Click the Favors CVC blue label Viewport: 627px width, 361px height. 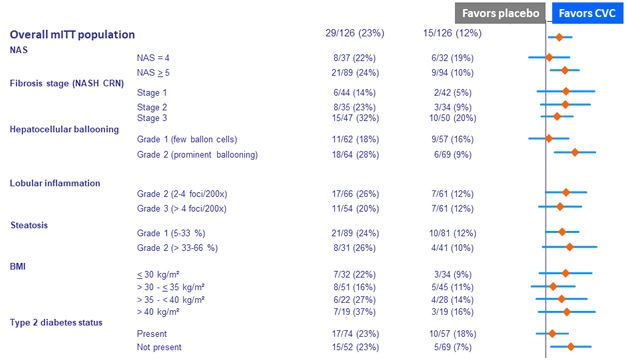click(587, 13)
